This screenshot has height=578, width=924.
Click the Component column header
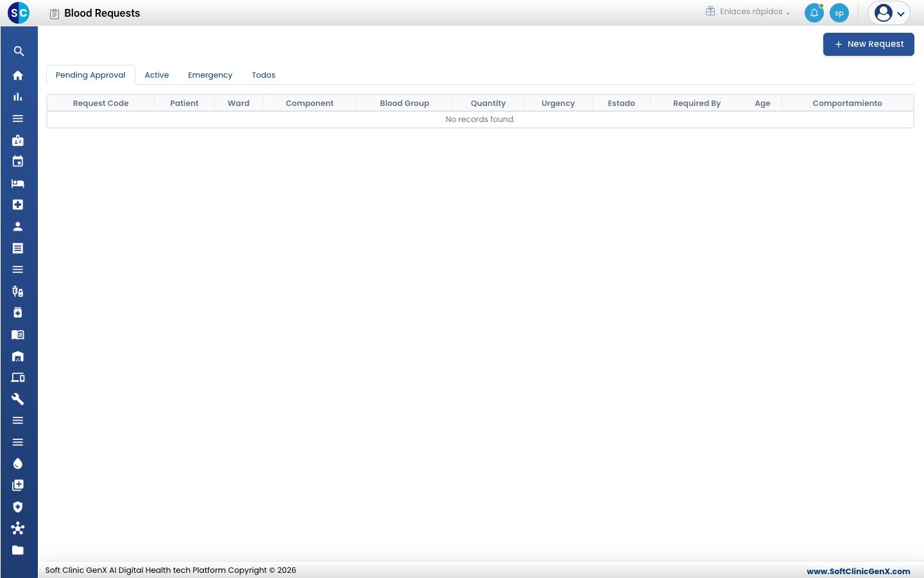coord(310,103)
